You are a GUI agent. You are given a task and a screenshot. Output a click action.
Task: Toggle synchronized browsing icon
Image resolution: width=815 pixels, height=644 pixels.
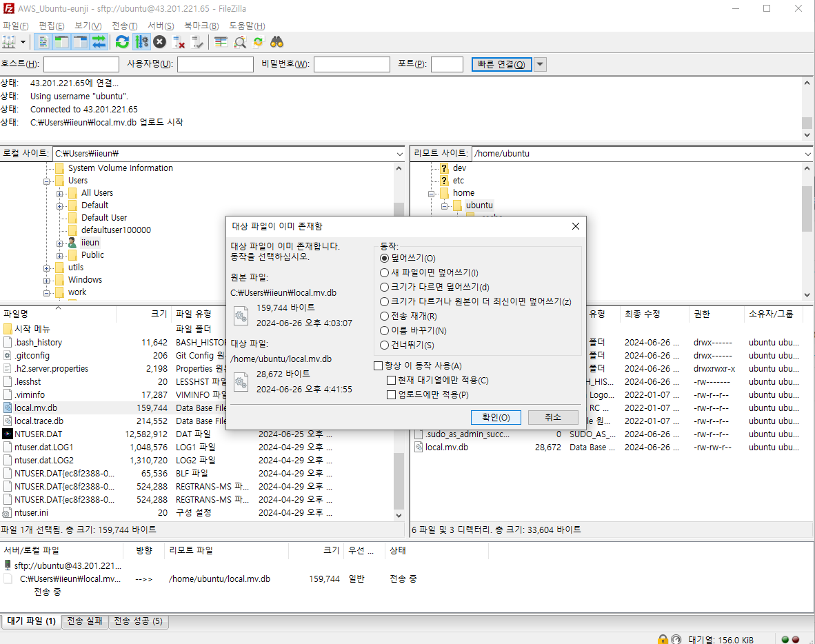[259, 42]
